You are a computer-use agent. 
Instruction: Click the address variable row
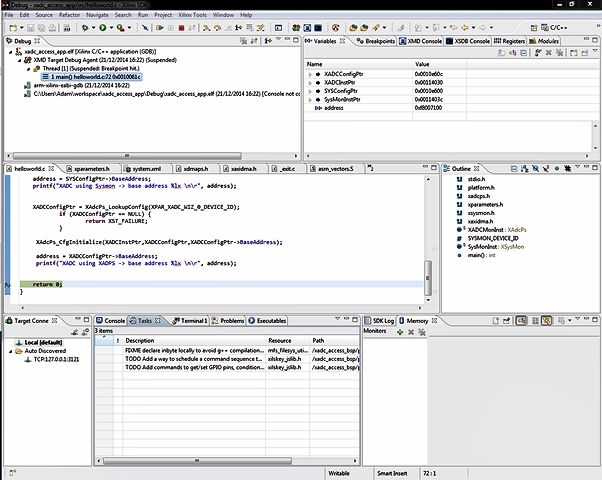(x=385, y=108)
